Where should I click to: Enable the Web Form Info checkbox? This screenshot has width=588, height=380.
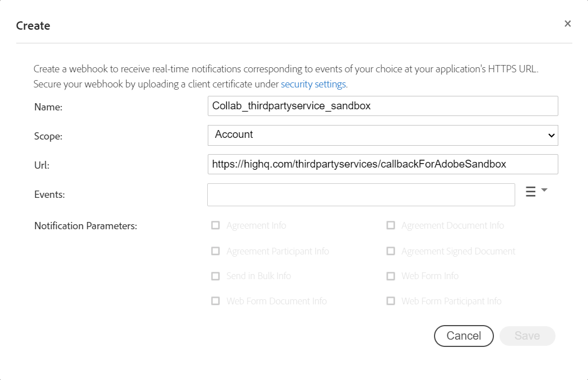pyautogui.click(x=391, y=276)
